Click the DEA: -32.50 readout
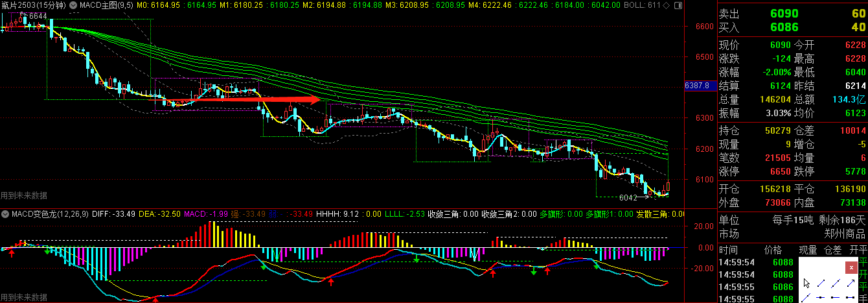The width and height of the screenshot is (868, 303). click(x=160, y=213)
